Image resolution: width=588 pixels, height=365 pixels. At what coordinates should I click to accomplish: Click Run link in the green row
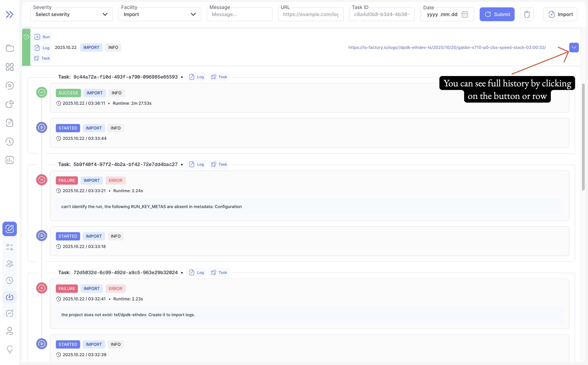(x=42, y=37)
